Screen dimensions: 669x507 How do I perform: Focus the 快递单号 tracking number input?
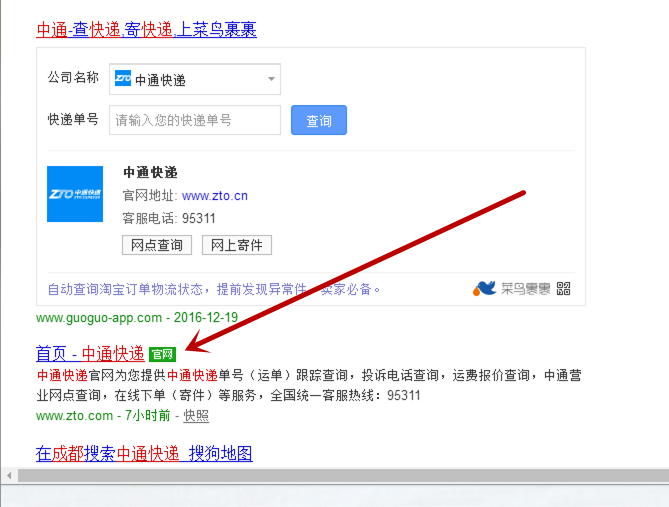[195, 120]
